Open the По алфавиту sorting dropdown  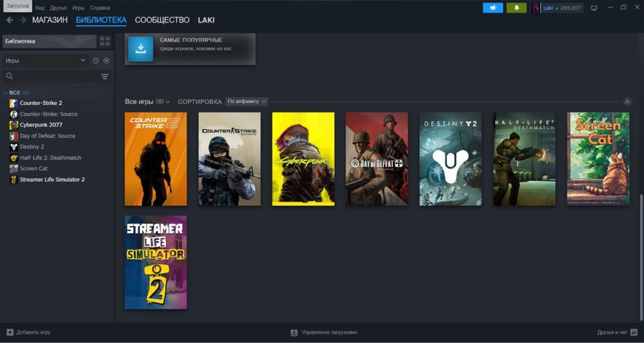point(247,102)
